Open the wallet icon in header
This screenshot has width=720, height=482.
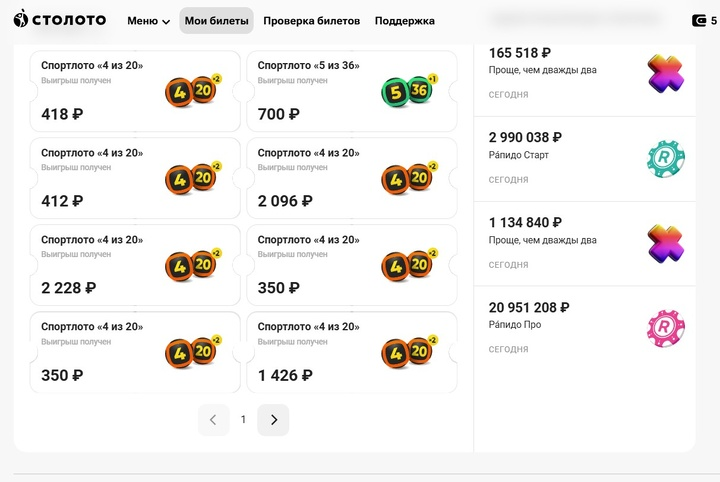click(699, 21)
